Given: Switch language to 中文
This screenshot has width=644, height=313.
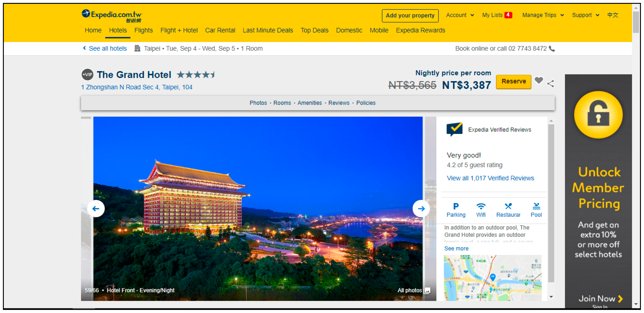Looking at the screenshot, I should (x=613, y=15).
